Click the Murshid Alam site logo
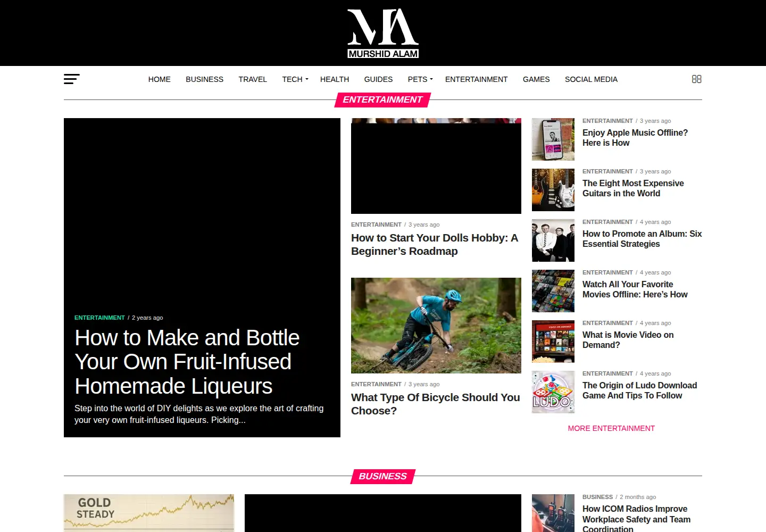This screenshot has height=532, width=766. coord(383,33)
